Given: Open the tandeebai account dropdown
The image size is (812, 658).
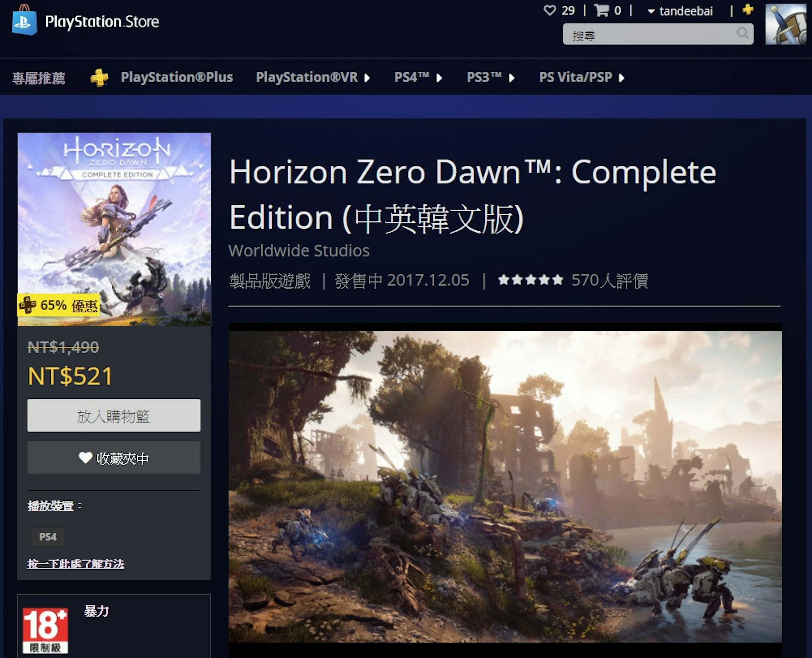Looking at the screenshot, I should [x=680, y=11].
